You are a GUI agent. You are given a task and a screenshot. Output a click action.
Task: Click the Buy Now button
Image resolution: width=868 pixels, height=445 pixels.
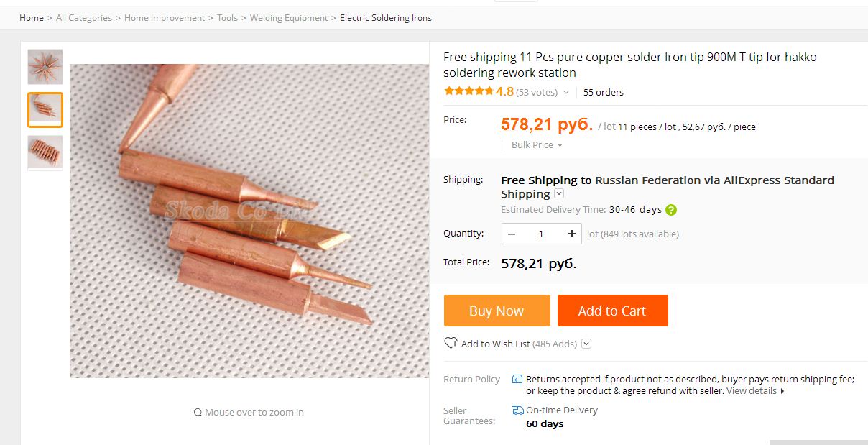click(x=497, y=311)
